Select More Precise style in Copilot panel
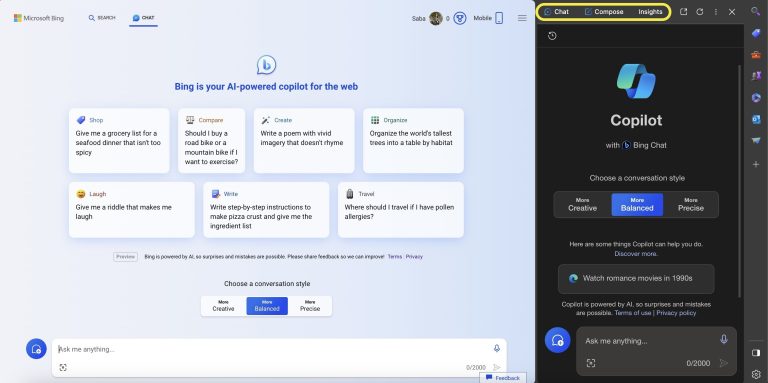This screenshot has height=383, width=768. 691,205
